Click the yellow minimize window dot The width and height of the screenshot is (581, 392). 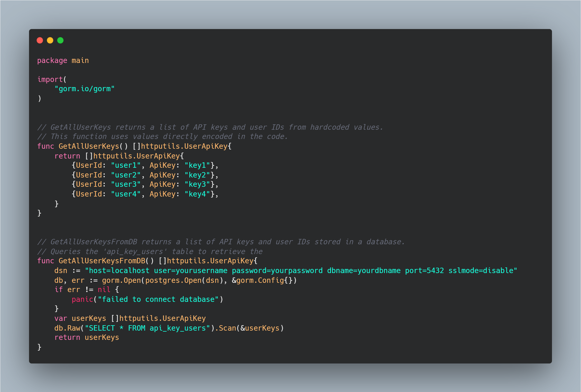50,40
